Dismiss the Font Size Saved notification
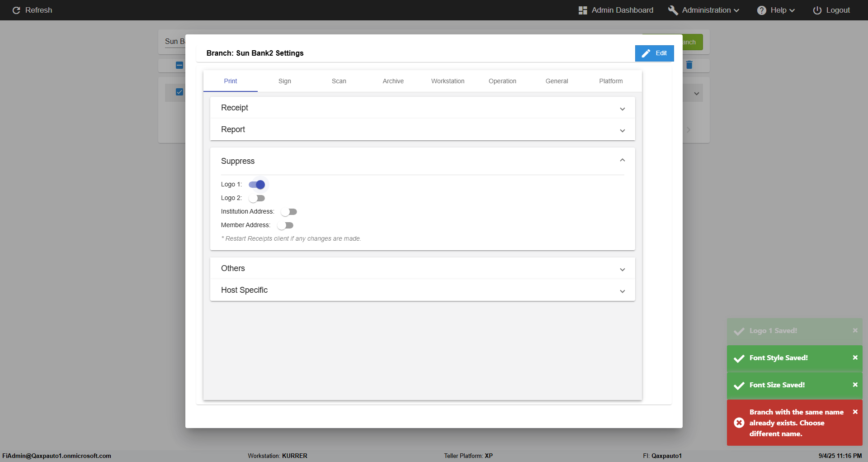 (855, 385)
